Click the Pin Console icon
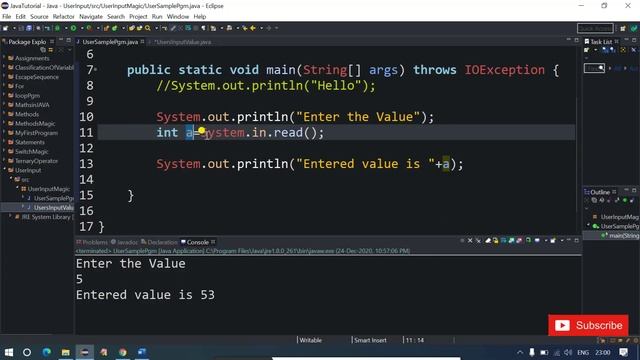Screen dimensions: 640x360 (529, 241)
